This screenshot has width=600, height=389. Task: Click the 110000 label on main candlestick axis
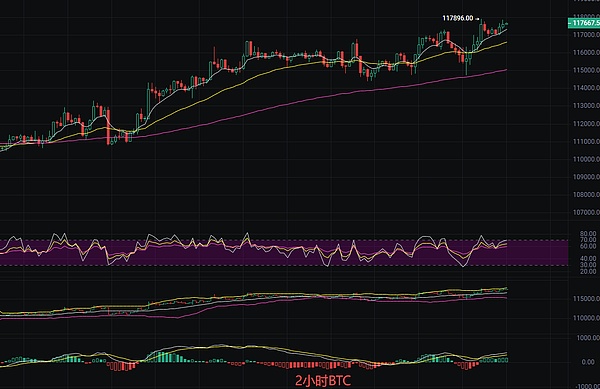point(586,160)
